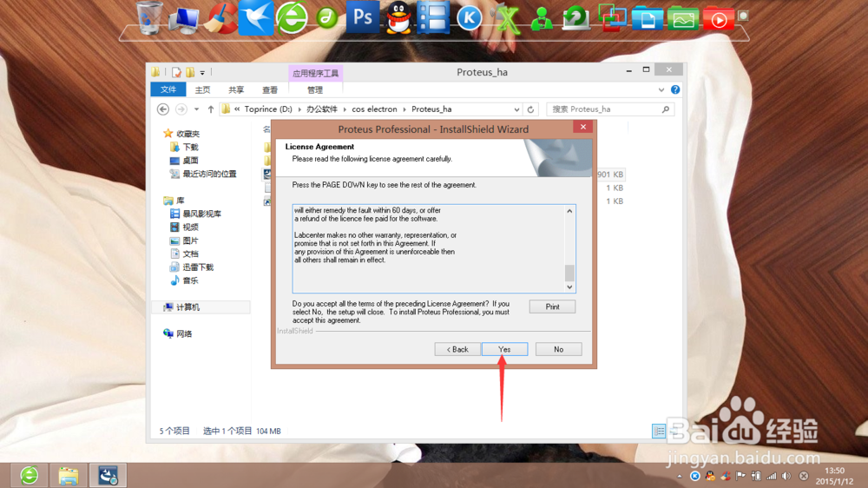Select 收藏夹 in the navigation pane
868x488 pixels.
[188, 134]
